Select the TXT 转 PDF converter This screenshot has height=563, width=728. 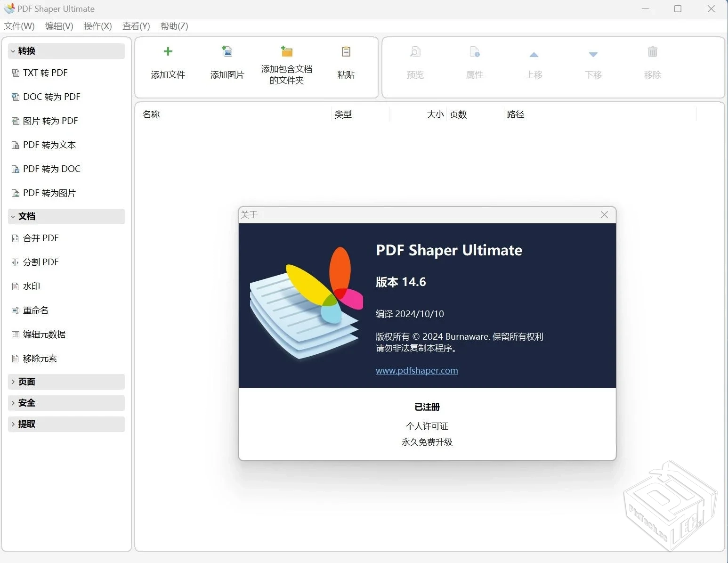pyautogui.click(x=45, y=73)
